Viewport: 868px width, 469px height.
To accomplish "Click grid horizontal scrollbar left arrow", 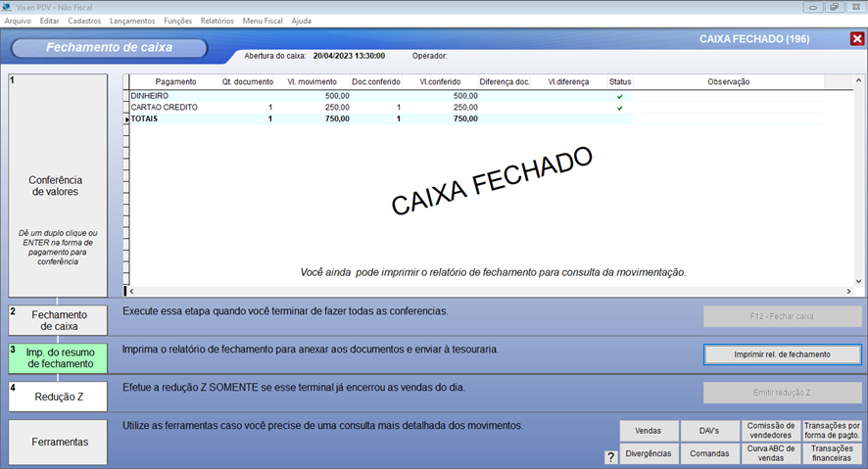I will (x=131, y=292).
